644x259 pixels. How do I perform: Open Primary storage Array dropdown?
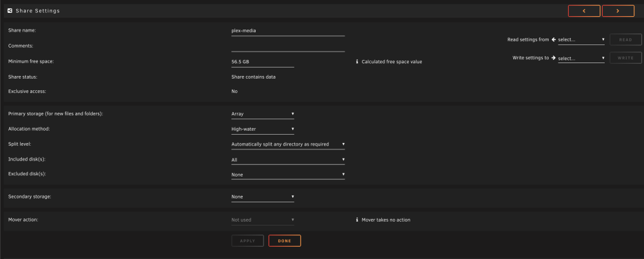263,114
